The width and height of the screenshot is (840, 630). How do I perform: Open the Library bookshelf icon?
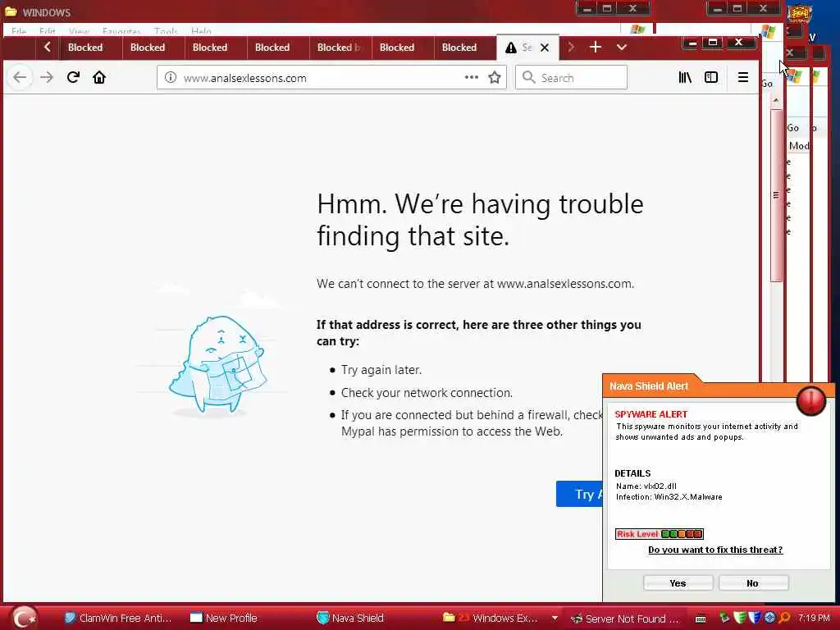pyautogui.click(x=685, y=78)
